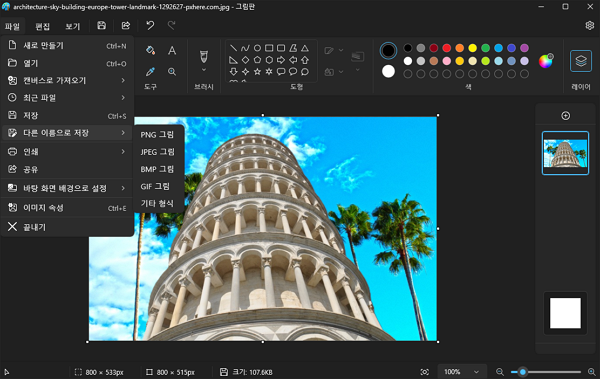The image size is (600, 379).
Task: Choose 공유 from the file menu
Action: coord(67,169)
